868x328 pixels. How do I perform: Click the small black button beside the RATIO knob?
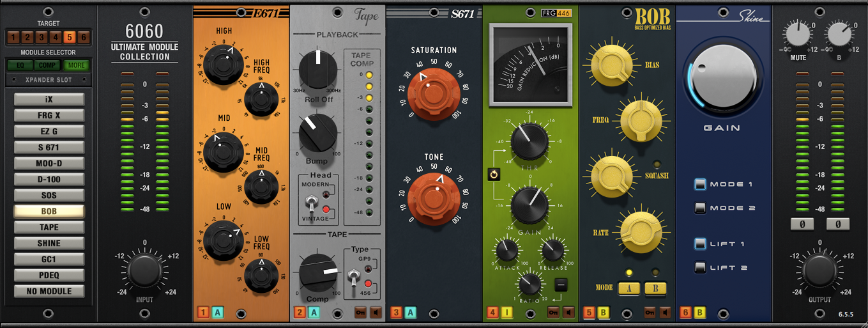pos(560,285)
